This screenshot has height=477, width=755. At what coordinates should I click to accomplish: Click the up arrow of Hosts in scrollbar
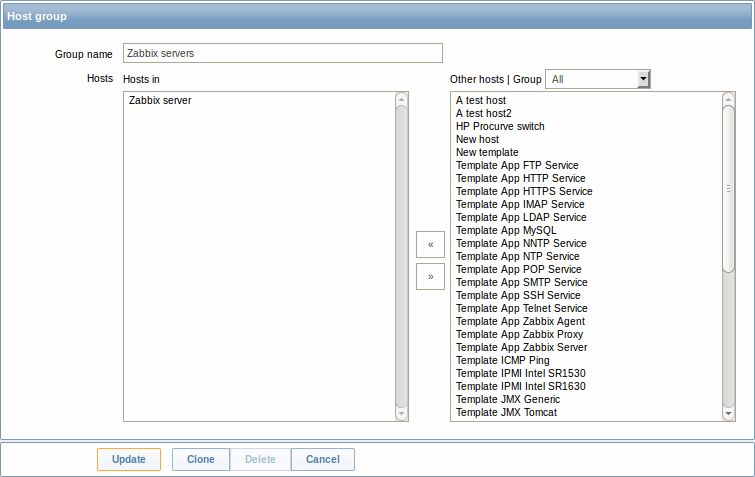pyautogui.click(x=402, y=99)
